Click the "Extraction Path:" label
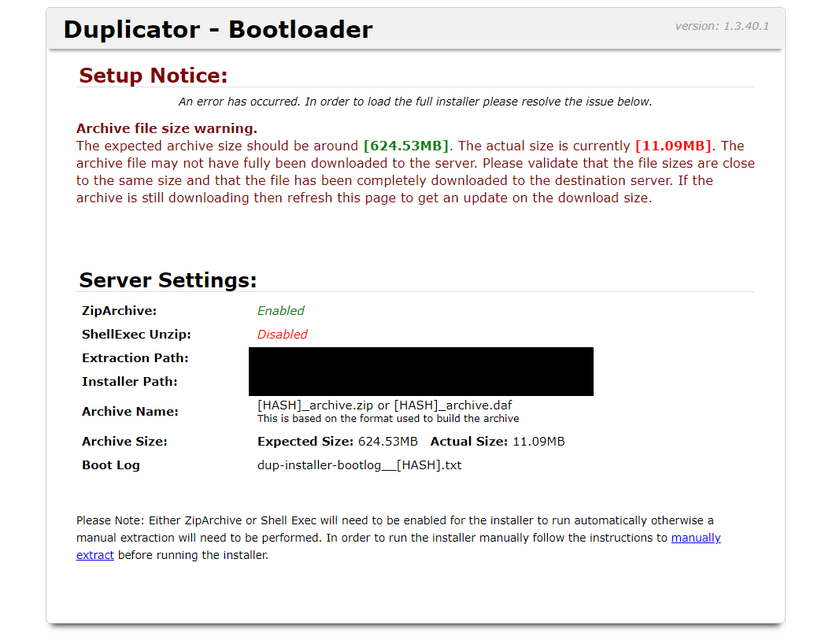 pos(135,358)
